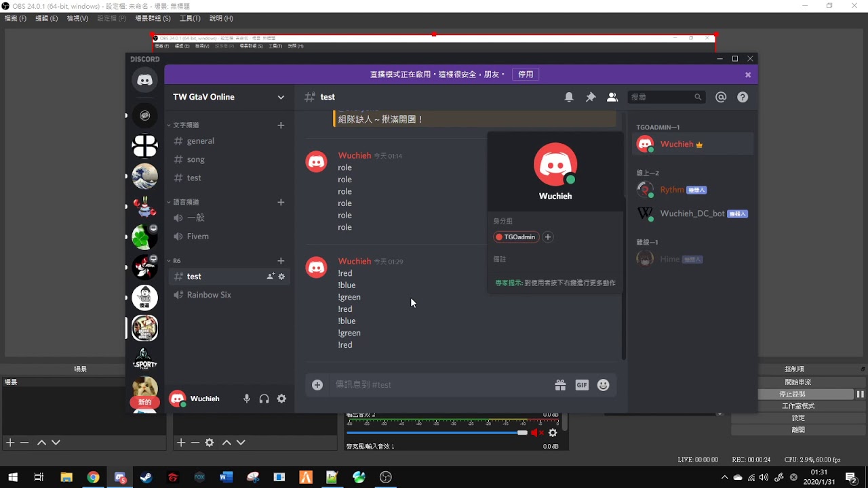Upload file with plus icon in message box
Screen dimensions: 868x488
pyautogui.click(x=317, y=385)
